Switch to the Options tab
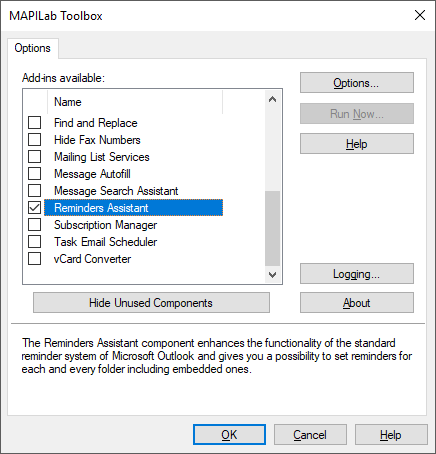 32,48
